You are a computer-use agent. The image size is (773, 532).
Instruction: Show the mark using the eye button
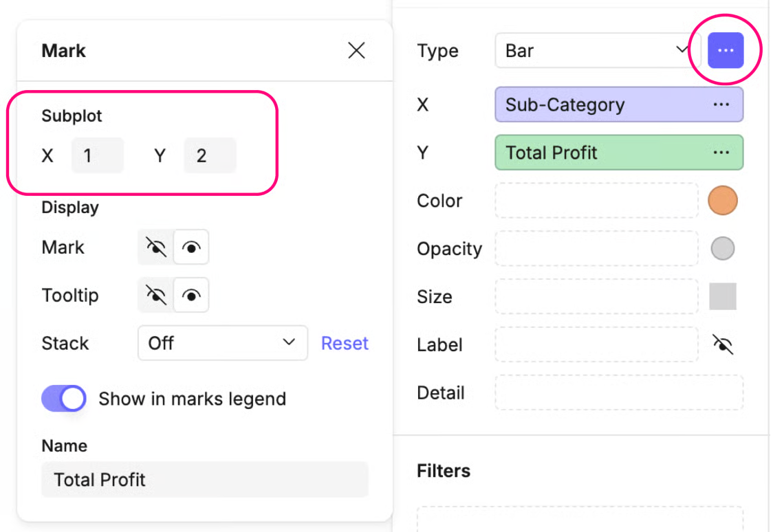click(x=191, y=247)
